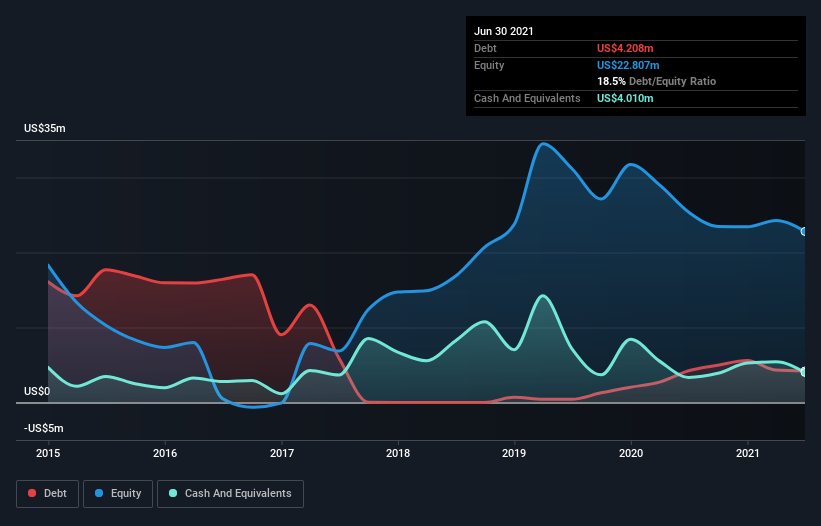Click the US$22.807m equity value
Viewport: 821px width, 526px height.
[628, 65]
